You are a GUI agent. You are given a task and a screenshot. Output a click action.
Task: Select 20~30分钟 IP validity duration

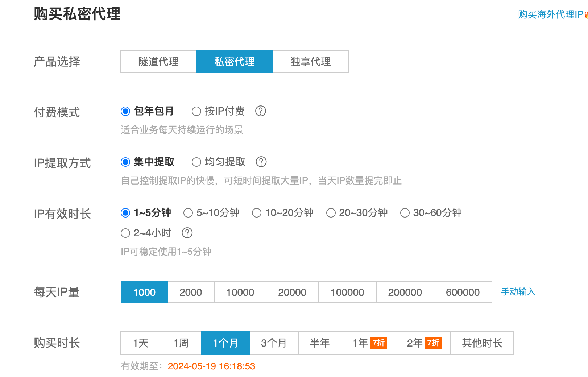331,213
